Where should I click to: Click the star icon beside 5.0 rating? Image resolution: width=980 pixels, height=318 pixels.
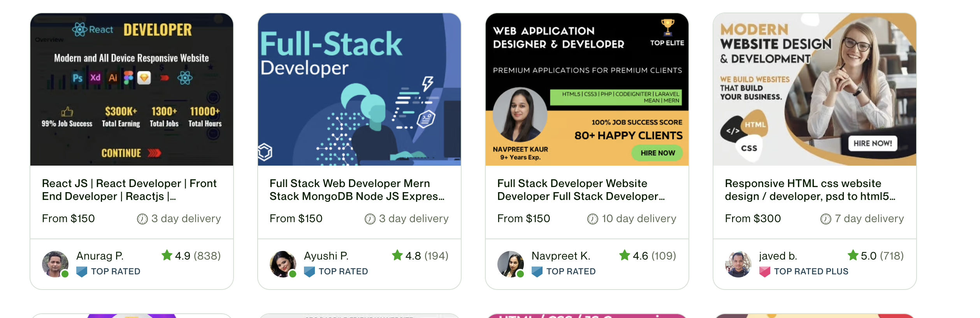[x=853, y=255]
